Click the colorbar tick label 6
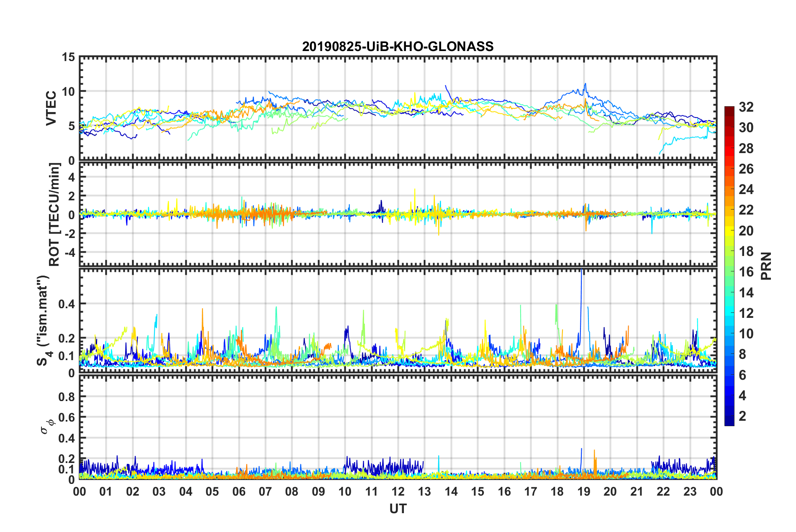 point(742,375)
